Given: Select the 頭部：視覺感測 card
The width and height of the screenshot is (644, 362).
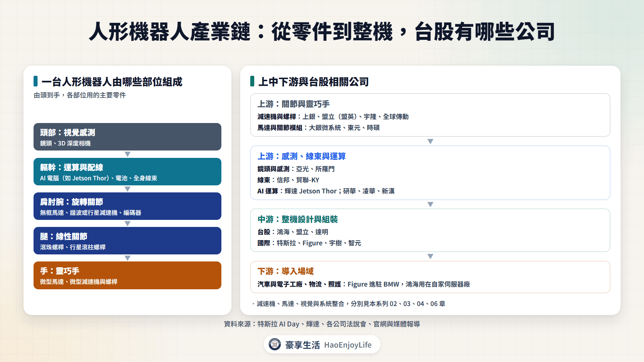Looking at the screenshot, I should point(127,137).
